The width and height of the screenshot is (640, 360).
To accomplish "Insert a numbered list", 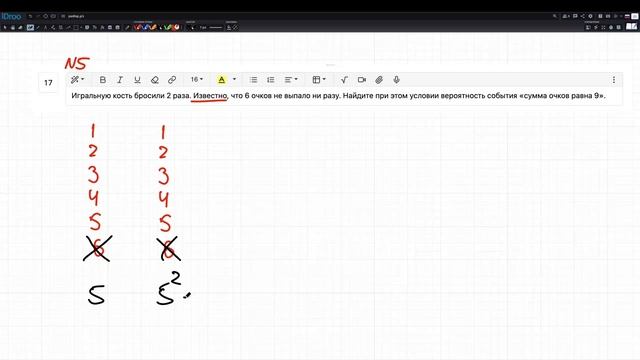I will pyautogui.click(x=271, y=80).
